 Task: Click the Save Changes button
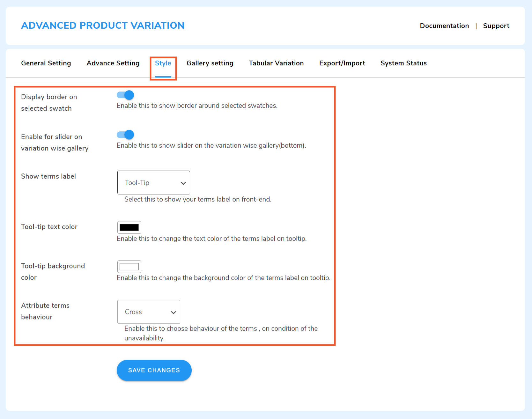(154, 370)
